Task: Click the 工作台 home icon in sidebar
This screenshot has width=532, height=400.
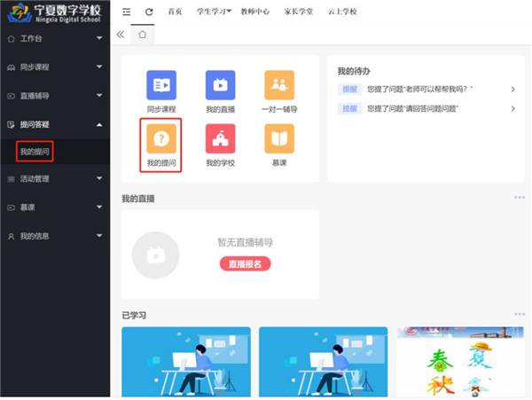Action: (x=12, y=39)
